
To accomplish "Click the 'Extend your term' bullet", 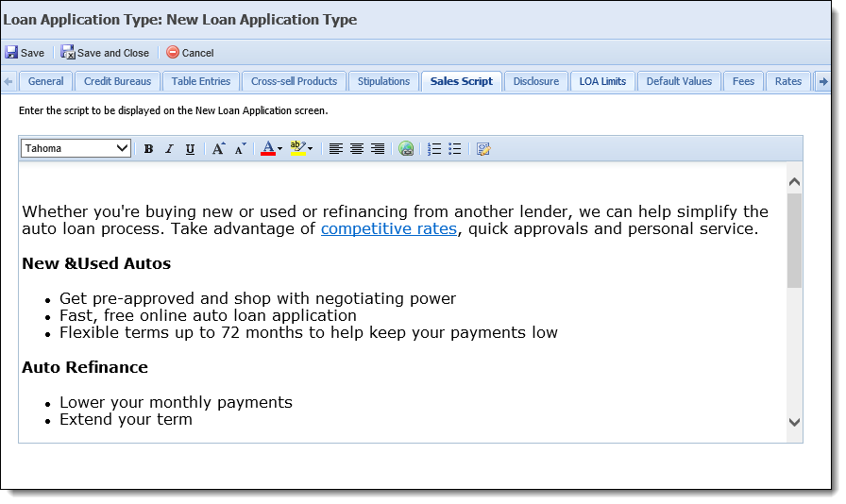I will coord(126,420).
